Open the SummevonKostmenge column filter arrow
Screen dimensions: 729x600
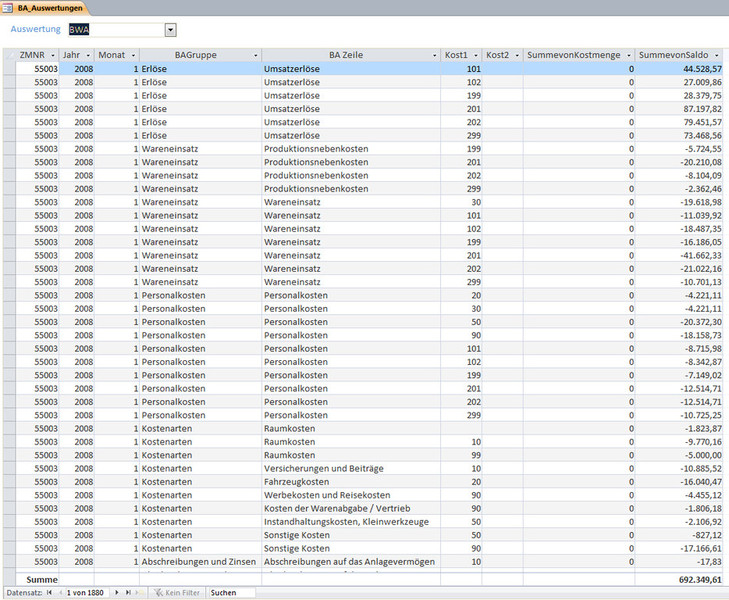(629, 55)
